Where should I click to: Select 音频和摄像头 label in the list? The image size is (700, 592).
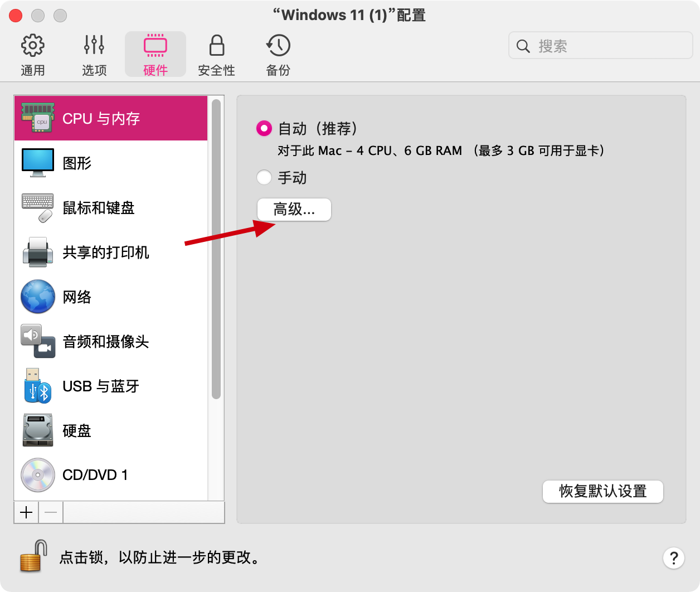[x=106, y=342]
